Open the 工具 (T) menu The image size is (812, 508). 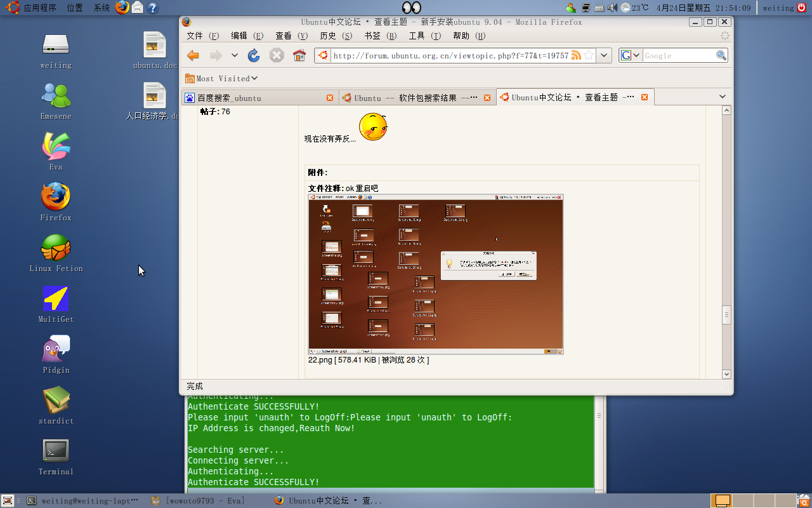[x=424, y=36]
